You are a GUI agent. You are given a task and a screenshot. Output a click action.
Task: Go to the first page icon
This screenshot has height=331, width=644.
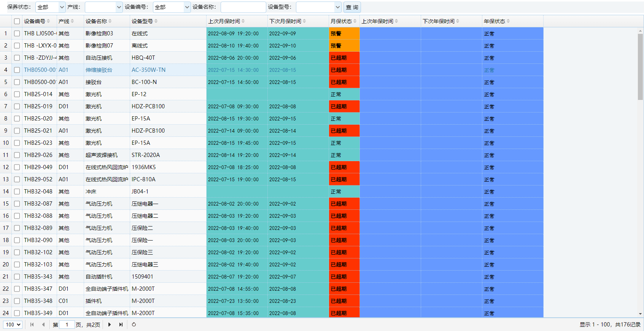point(32,325)
